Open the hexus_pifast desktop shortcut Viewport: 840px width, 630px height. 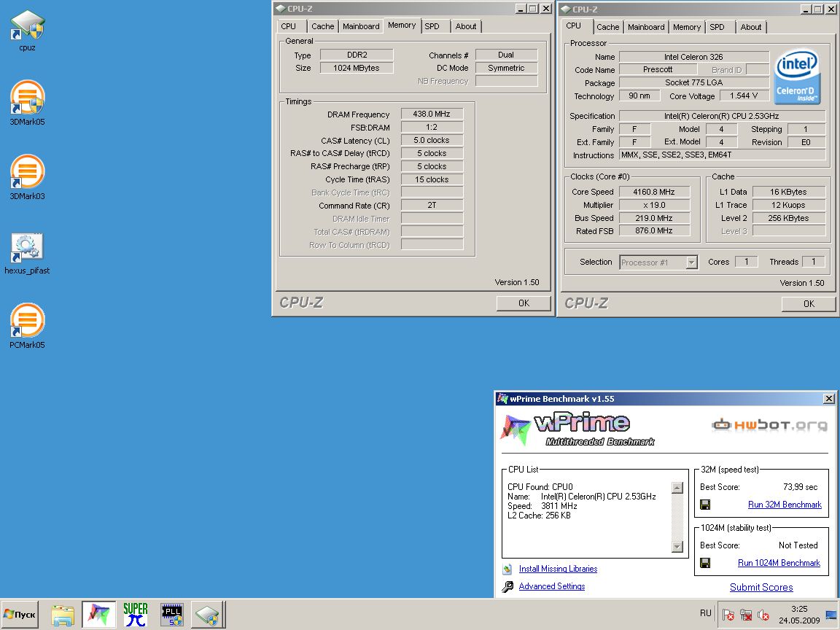[x=27, y=254]
